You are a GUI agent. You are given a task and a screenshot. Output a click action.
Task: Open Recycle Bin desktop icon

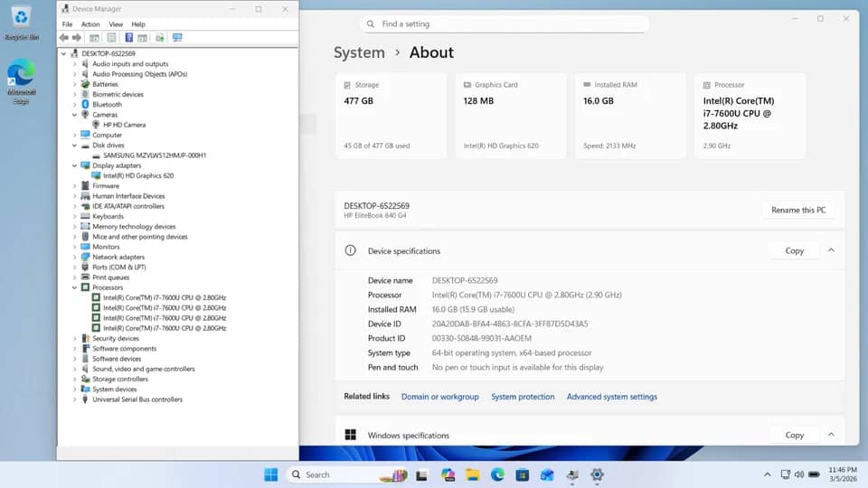click(x=22, y=23)
